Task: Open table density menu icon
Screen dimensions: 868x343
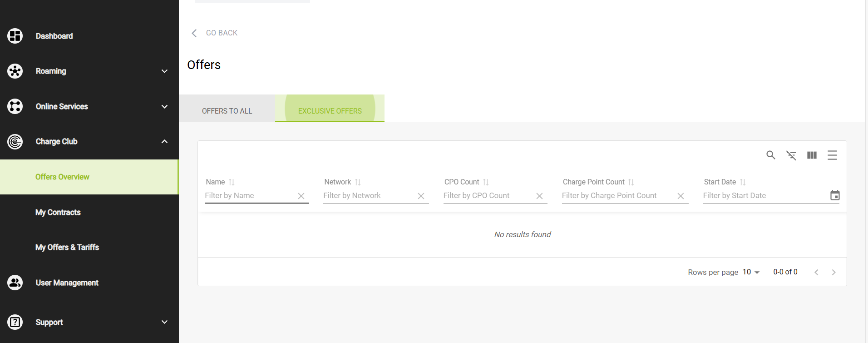Action: pos(832,155)
